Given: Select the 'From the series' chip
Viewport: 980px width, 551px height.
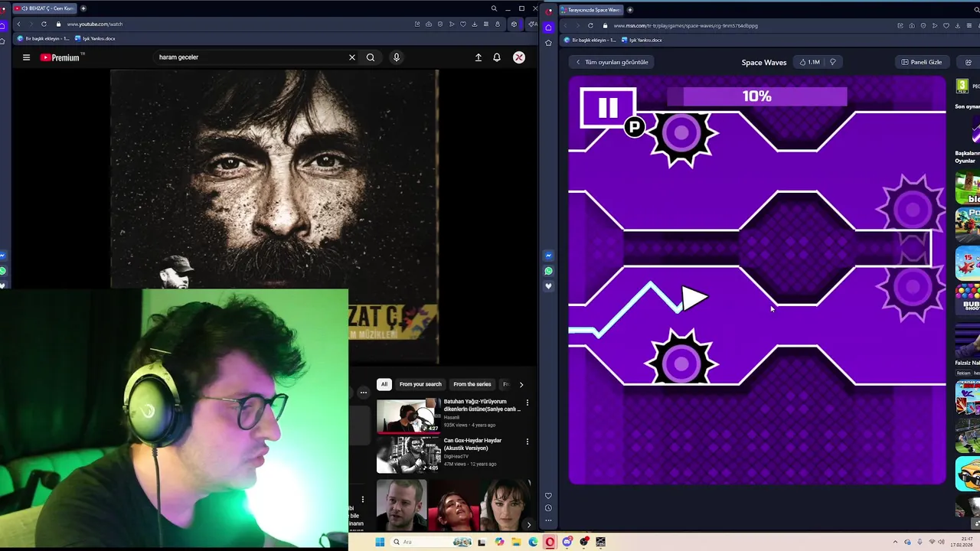Looking at the screenshot, I should 472,384.
